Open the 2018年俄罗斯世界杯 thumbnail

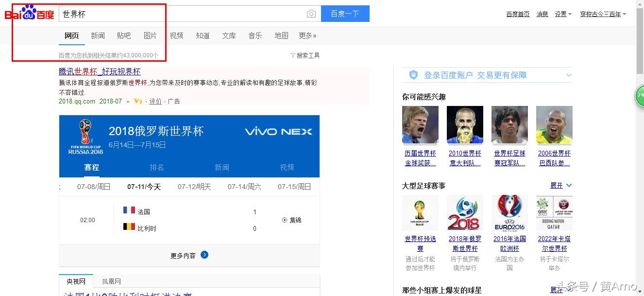(x=465, y=213)
